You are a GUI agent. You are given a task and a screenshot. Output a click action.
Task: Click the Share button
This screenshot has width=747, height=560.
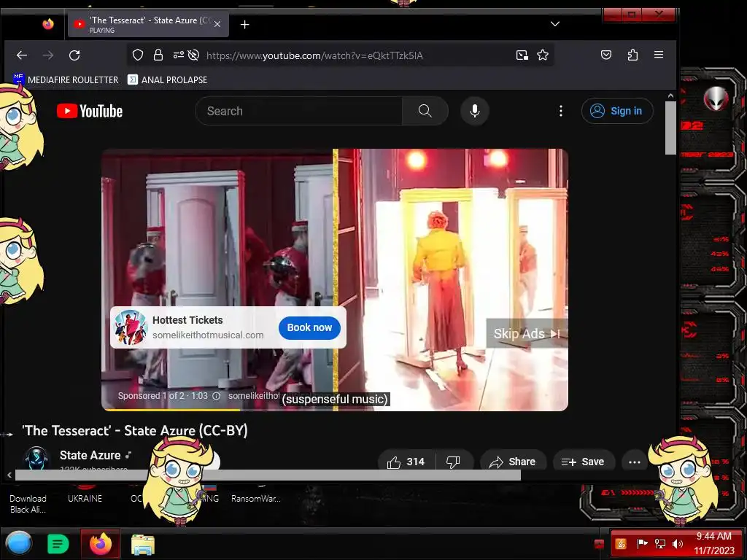pyautogui.click(x=513, y=462)
